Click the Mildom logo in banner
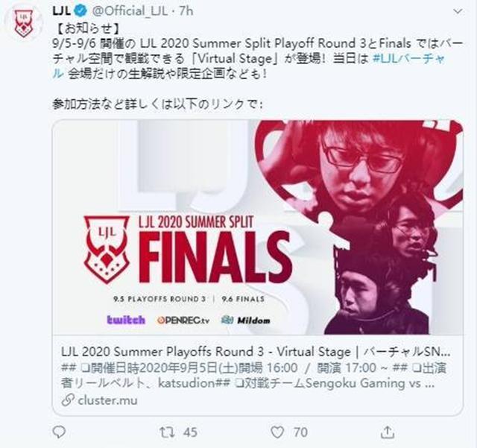Image resolution: width=477 pixels, height=448 pixels. [246, 321]
